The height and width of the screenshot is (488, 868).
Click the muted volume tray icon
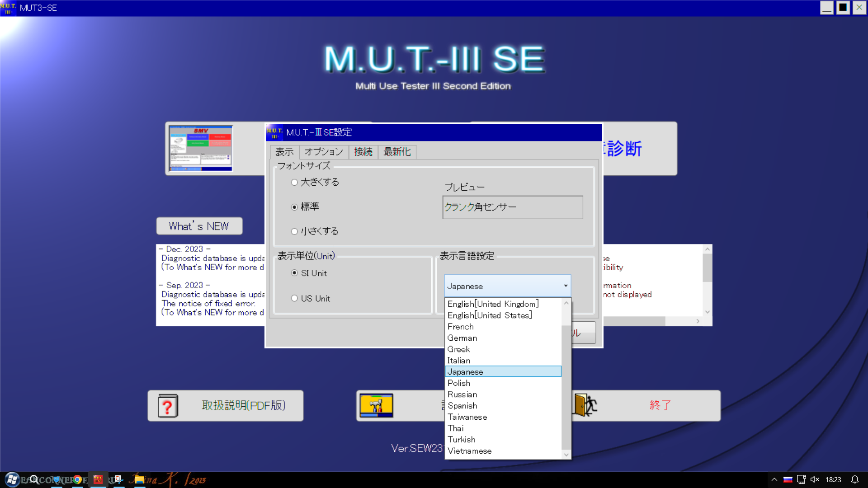coord(815,479)
